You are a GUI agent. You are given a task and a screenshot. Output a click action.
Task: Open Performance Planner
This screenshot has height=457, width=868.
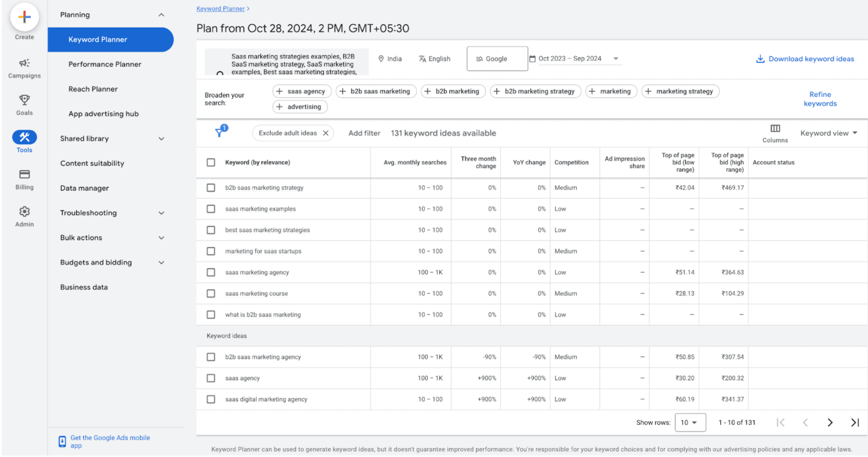coord(105,64)
